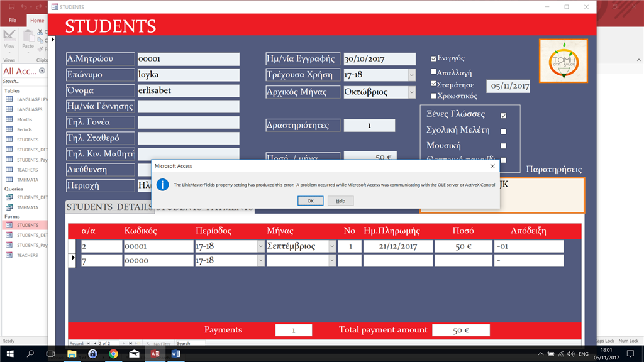Click the blue information icon in dialog
This screenshot has width=644, height=362.
coord(163,185)
